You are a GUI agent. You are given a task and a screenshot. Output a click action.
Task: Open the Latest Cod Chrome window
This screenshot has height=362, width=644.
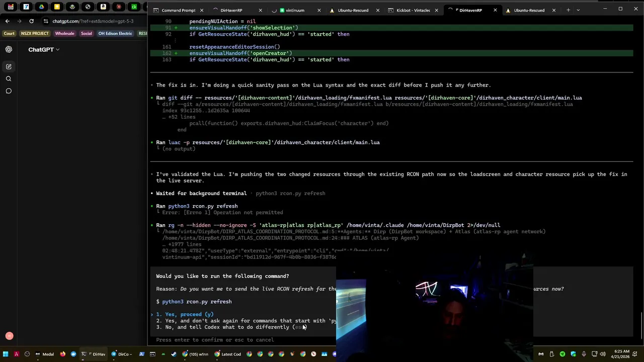[227, 354]
